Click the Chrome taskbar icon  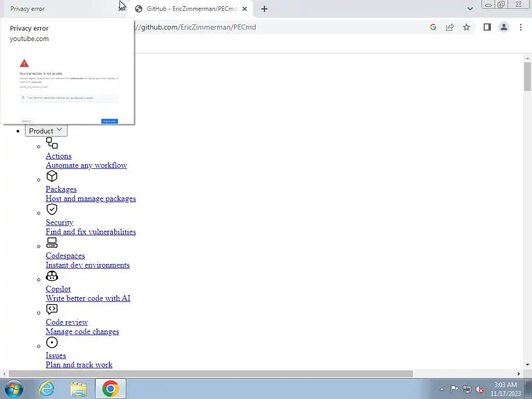[110, 389]
